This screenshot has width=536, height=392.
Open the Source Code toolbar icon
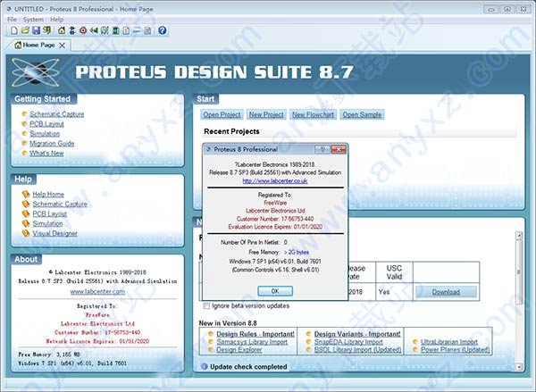coord(137,30)
